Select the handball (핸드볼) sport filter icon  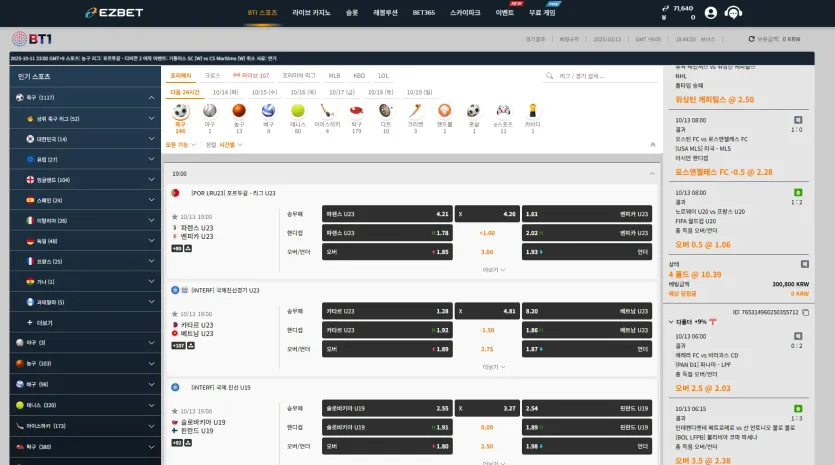tap(445, 110)
